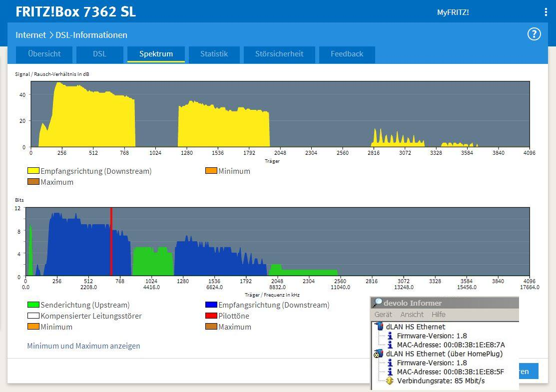
Task: Click the MAC-Adresse: 00:0B:3B:1E:E8:5F entry
Action: pos(450,372)
